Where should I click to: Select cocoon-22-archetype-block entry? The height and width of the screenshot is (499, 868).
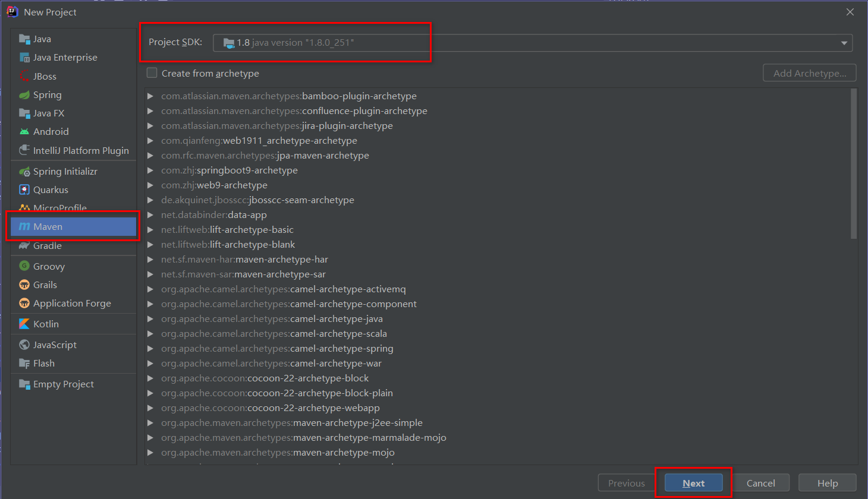(x=265, y=378)
